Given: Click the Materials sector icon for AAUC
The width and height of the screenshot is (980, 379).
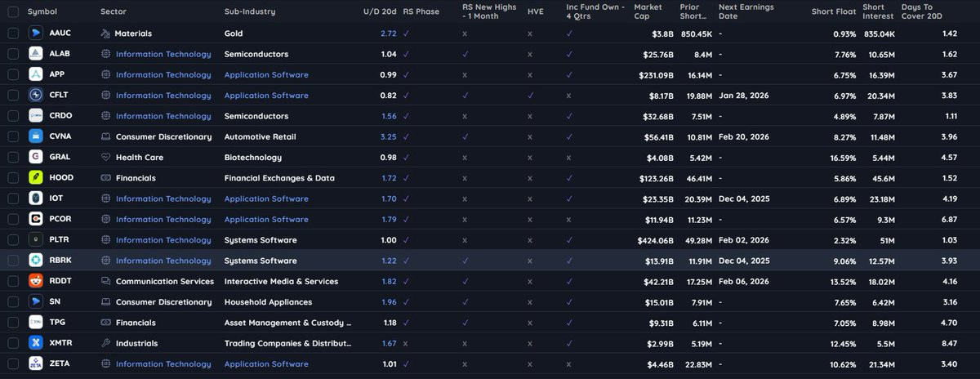Looking at the screenshot, I should point(105,33).
